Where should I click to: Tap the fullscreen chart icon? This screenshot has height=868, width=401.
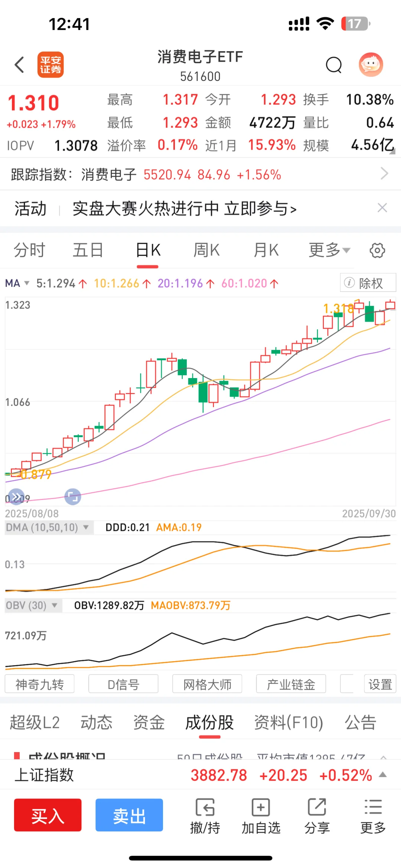pyautogui.click(x=73, y=497)
